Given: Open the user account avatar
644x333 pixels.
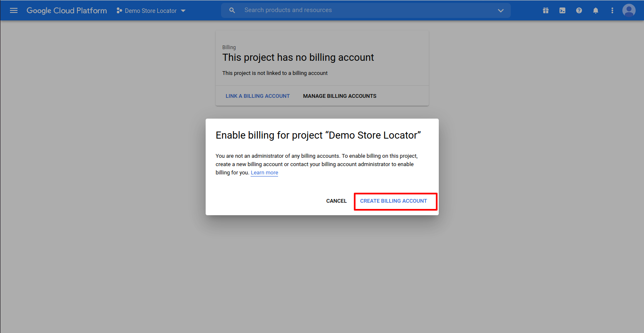Looking at the screenshot, I should point(629,10).
